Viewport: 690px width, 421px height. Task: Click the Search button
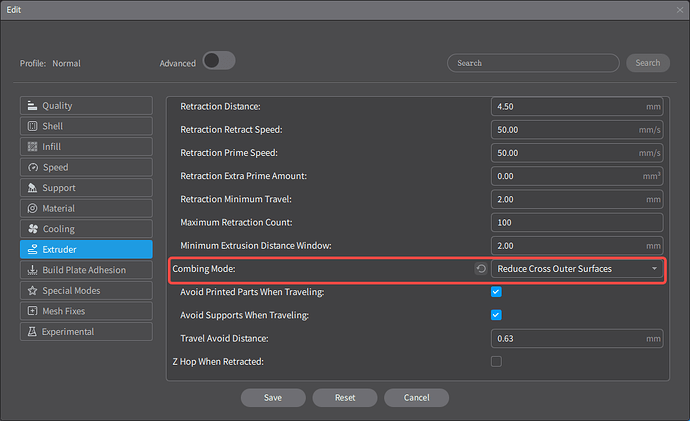click(x=647, y=63)
